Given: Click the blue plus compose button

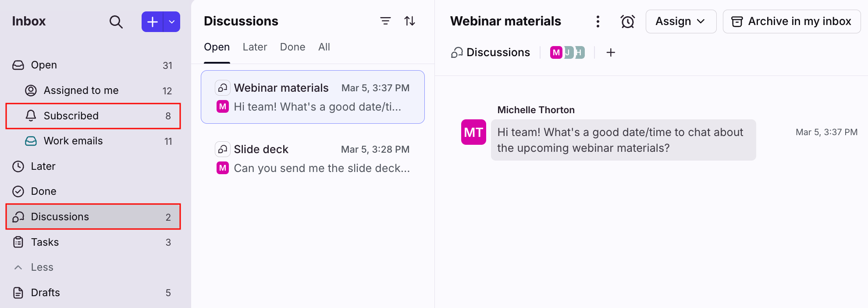Looking at the screenshot, I should (x=152, y=22).
